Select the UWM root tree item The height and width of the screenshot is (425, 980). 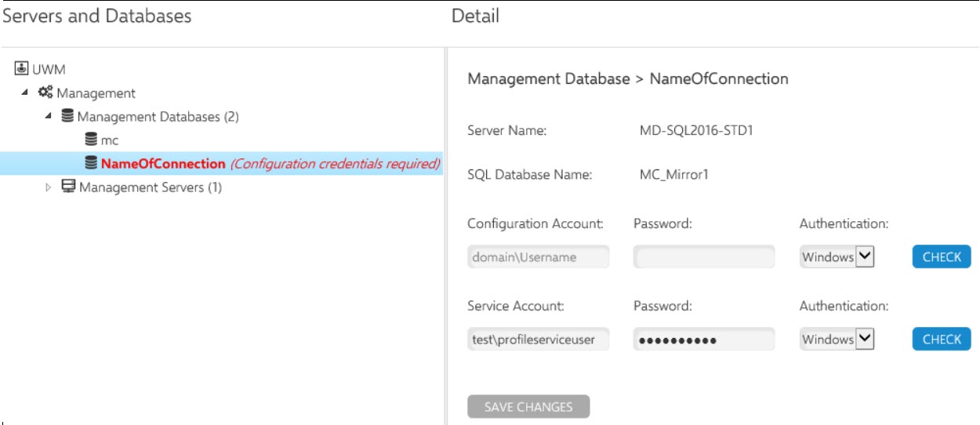(x=49, y=69)
